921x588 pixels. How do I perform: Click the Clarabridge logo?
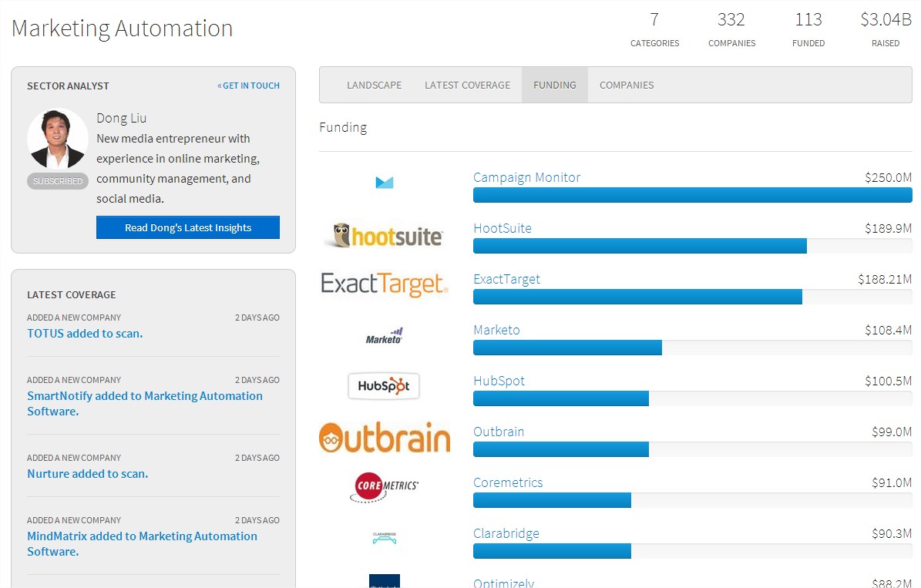[384, 538]
